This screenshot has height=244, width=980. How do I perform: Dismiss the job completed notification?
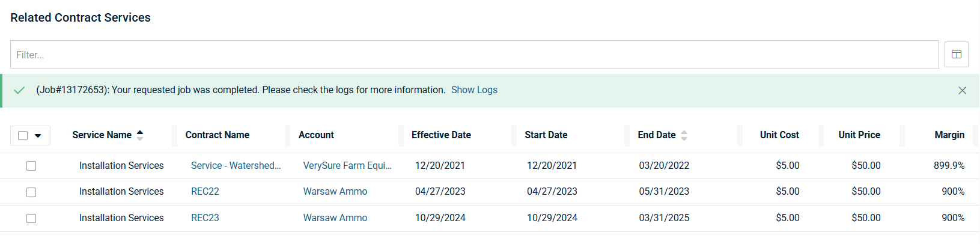(x=962, y=90)
